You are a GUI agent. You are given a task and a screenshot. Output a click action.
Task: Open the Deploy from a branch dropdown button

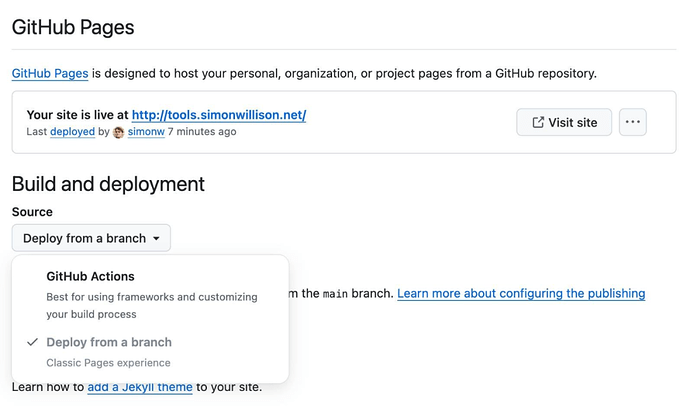coord(91,238)
